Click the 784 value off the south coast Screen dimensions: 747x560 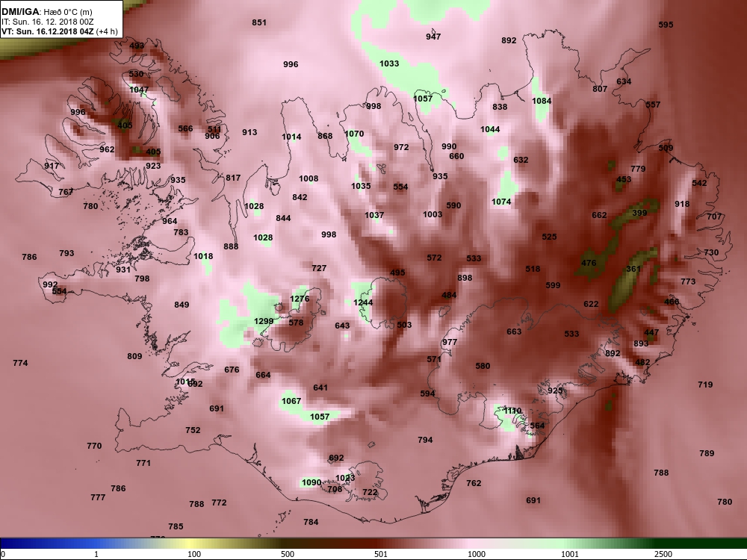(x=311, y=522)
